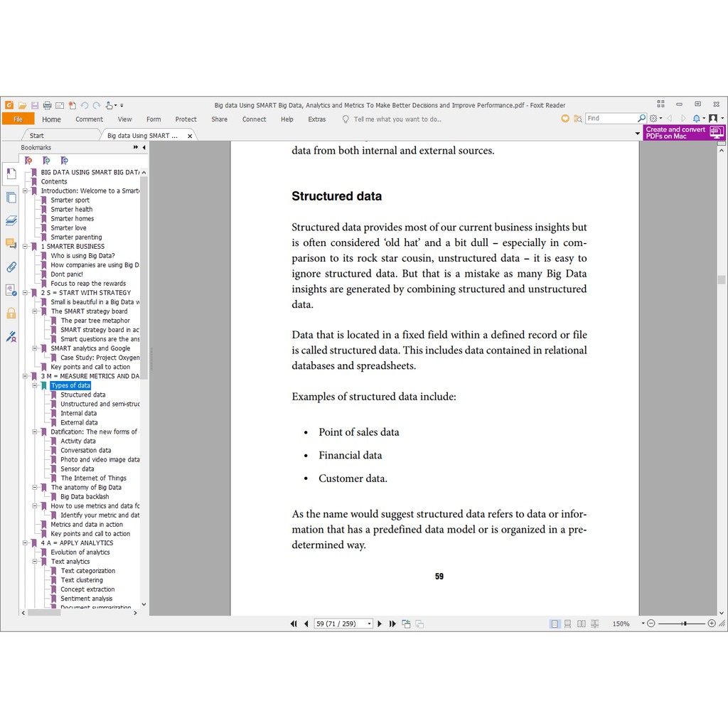Open the Attachments panel paperclip icon

pyautogui.click(x=11, y=267)
